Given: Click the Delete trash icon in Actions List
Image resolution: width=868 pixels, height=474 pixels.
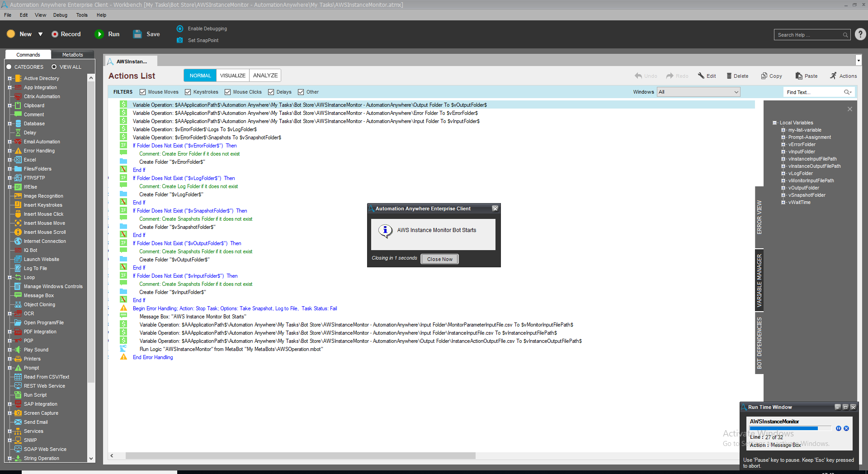Looking at the screenshot, I should [x=729, y=76].
